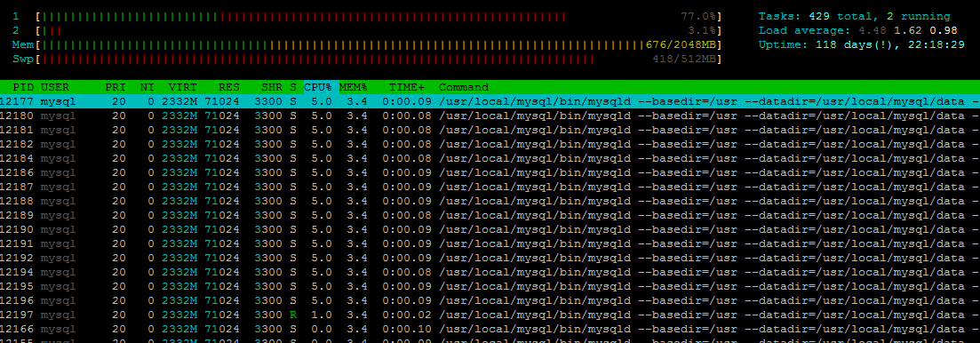Click the Command column header
980x343 pixels.
coord(464,87)
